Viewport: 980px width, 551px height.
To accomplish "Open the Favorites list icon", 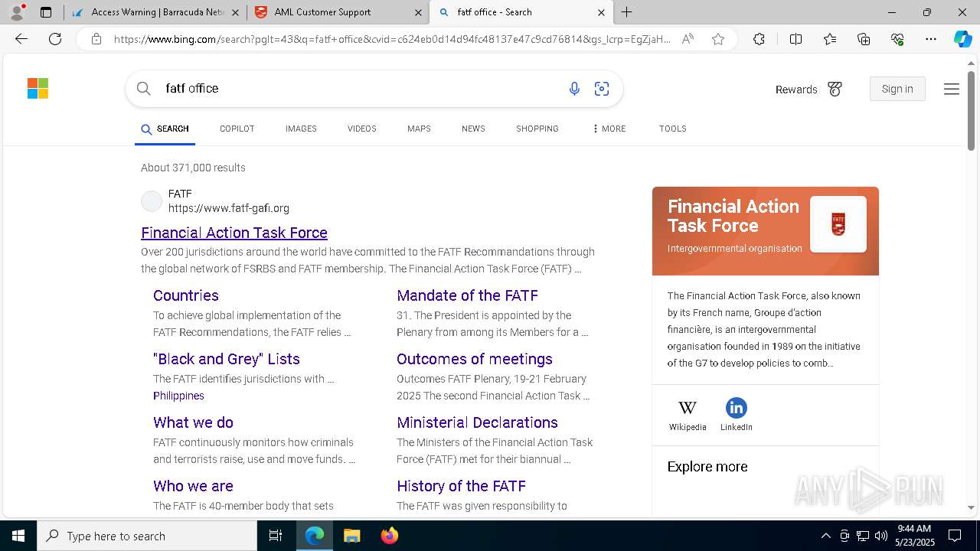I will coord(830,39).
